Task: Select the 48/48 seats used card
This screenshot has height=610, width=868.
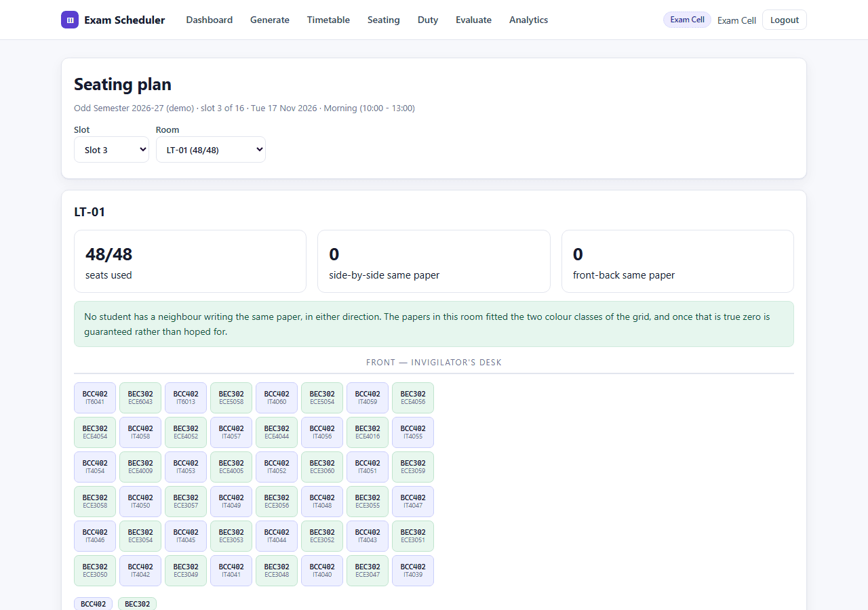Action: tap(190, 262)
